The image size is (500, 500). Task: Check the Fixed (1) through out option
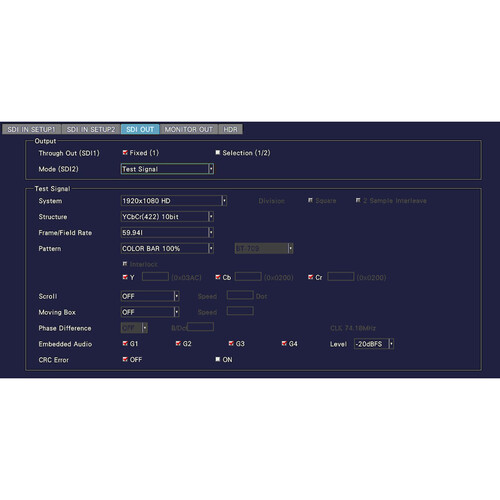tap(125, 153)
